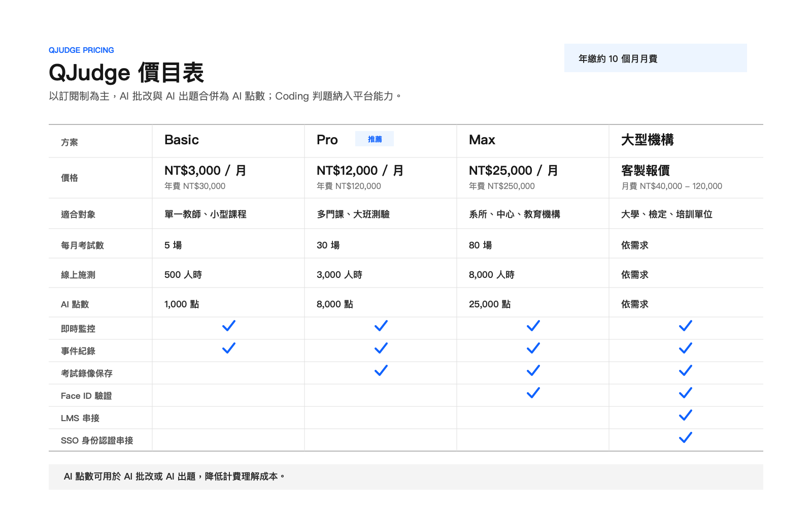Click the 多門課、大班測驗 cell
The image size is (812, 508).
click(353, 214)
